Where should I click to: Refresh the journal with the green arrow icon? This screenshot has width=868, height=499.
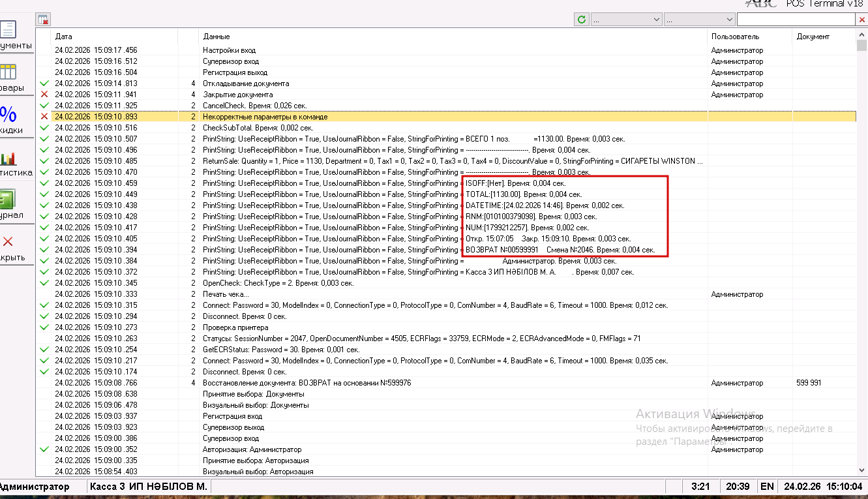point(582,20)
